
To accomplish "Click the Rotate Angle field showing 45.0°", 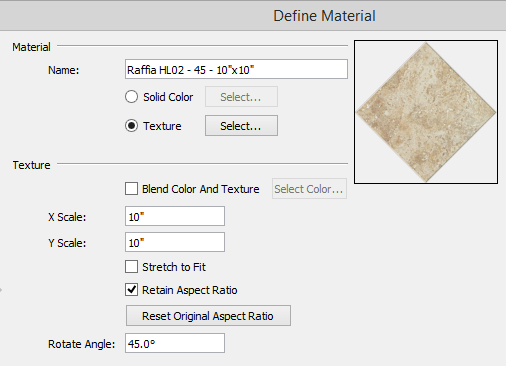I will tap(175, 343).
